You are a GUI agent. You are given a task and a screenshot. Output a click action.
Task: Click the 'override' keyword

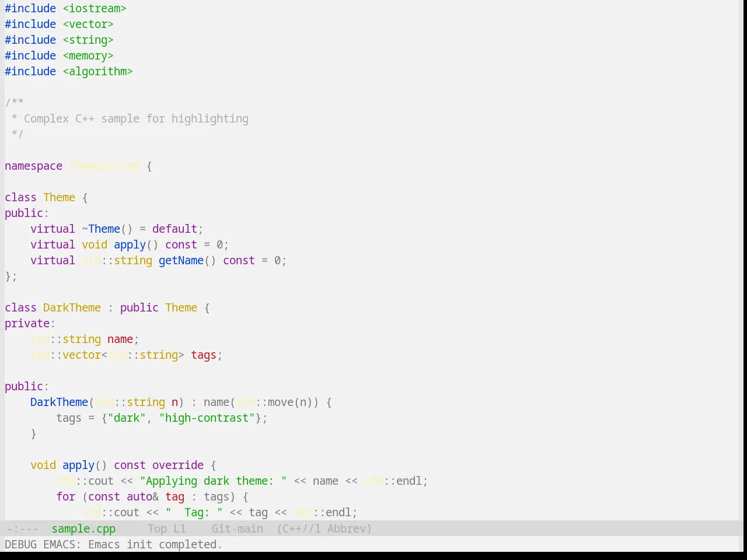(x=178, y=465)
